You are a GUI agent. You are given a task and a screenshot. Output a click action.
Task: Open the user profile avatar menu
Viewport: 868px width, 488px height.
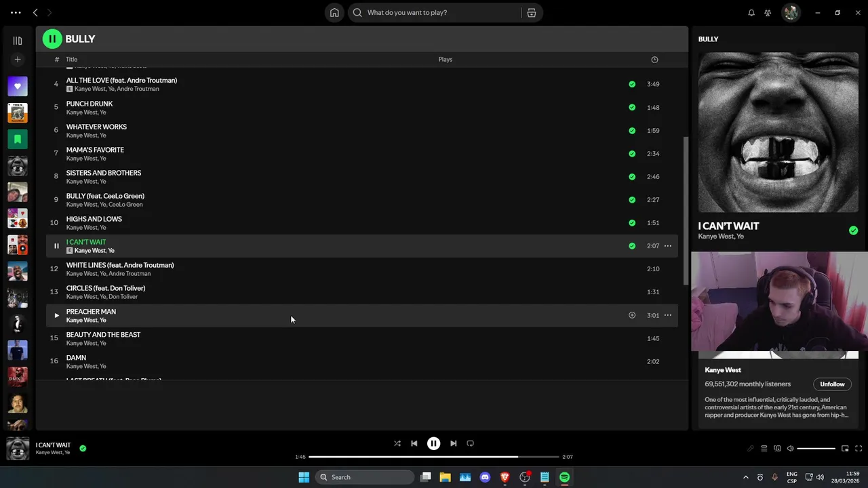click(791, 12)
